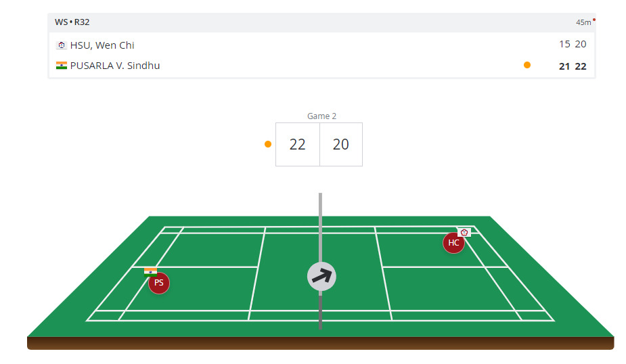
Task: Click the arrow icon at the net
Action: click(x=321, y=276)
